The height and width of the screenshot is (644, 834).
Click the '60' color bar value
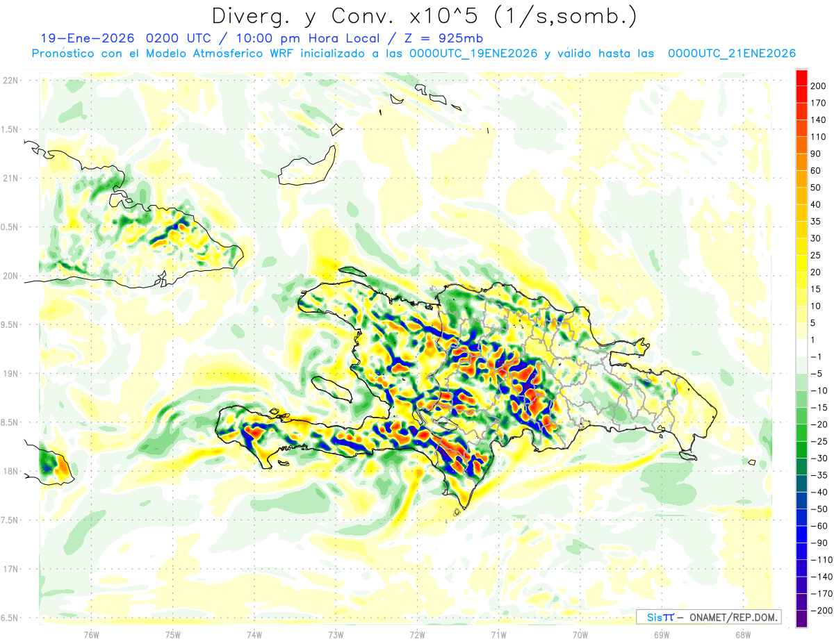coord(817,171)
